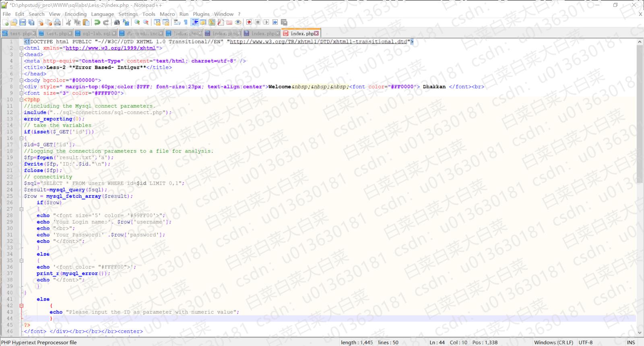Viewport: 644px width, 346px height.
Task: Open the Replace dialog icon
Action: point(126,22)
